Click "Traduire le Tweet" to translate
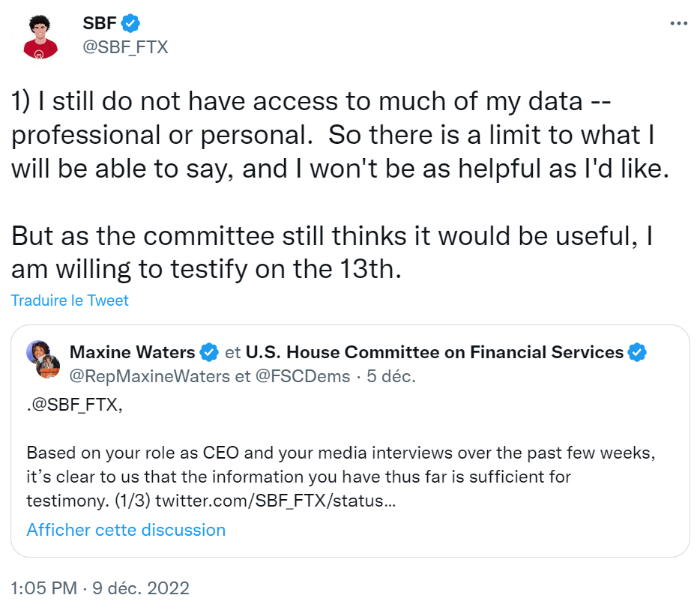The image size is (700, 610). point(70,301)
